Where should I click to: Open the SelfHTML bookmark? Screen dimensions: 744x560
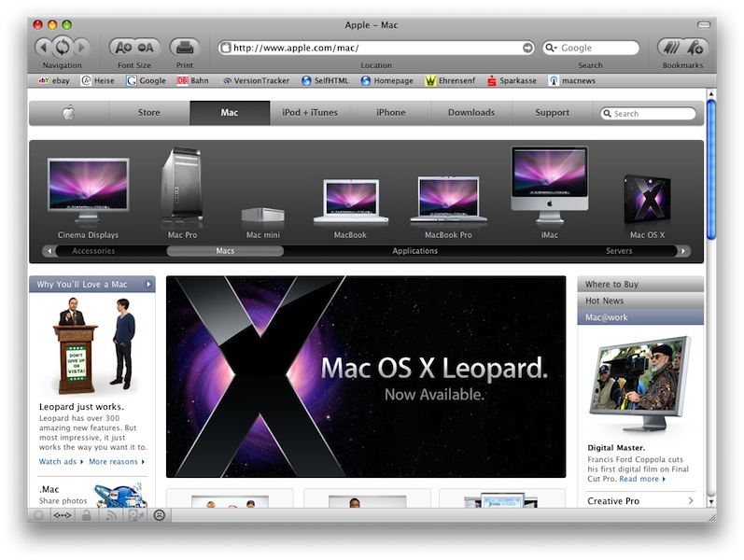pyautogui.click(x=326, y=80)
